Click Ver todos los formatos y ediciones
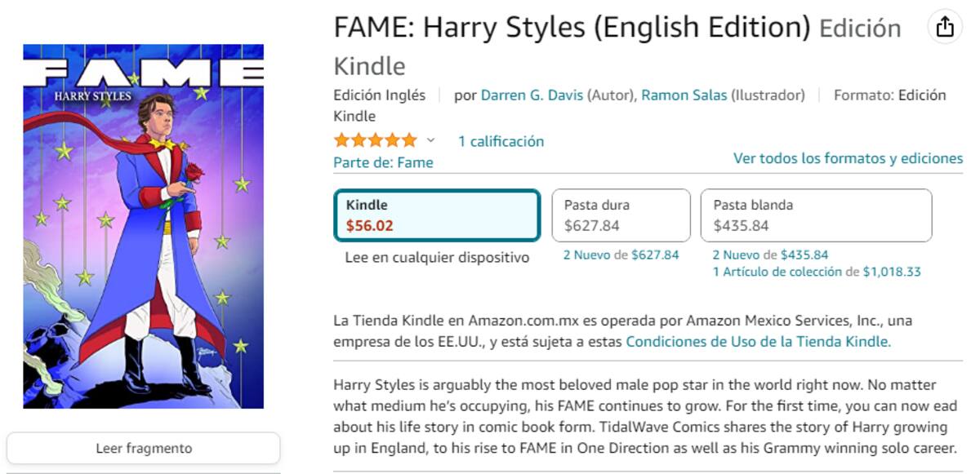The image size is (980, 474). (x=847, y=158)
